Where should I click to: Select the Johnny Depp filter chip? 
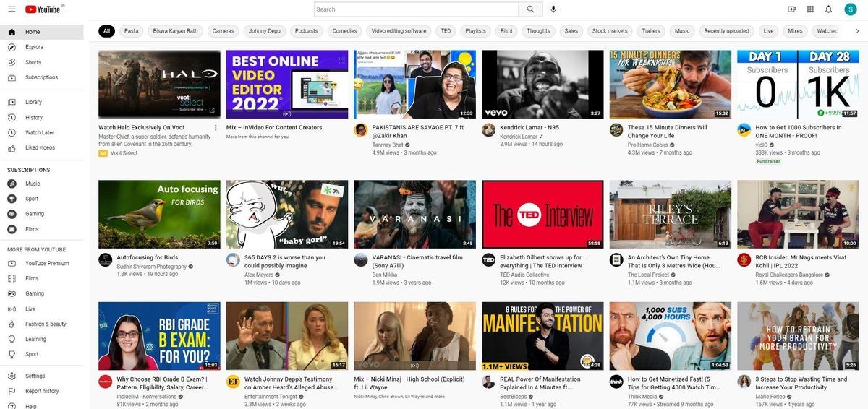(x=264, y=31)
